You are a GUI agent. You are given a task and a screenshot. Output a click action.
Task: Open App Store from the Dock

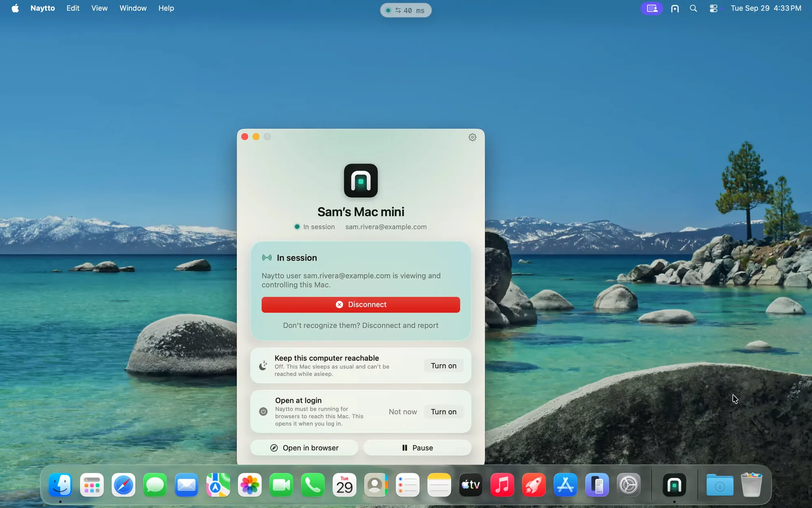pos(566,485)
